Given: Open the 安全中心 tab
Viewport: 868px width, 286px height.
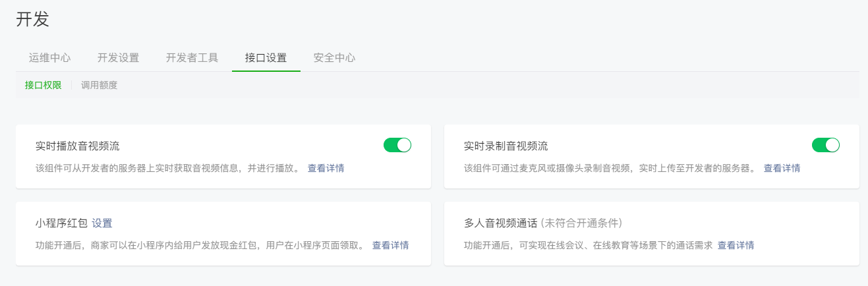Looking at the screenshot, I should (335, 57).
